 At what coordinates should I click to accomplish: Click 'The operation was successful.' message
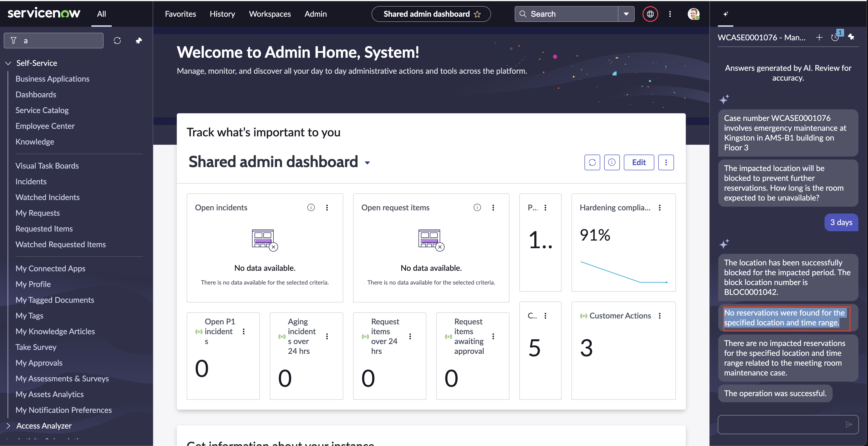pos(775,393)
